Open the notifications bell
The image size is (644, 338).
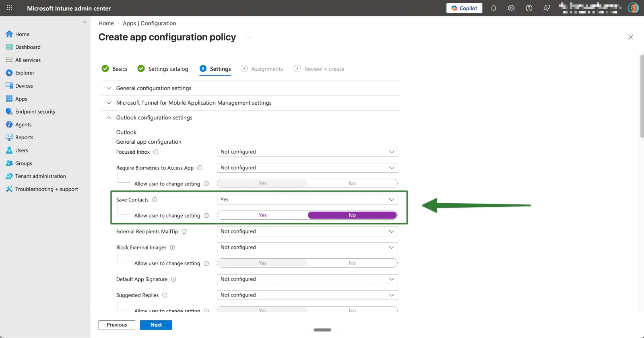(x=493, y=8)
